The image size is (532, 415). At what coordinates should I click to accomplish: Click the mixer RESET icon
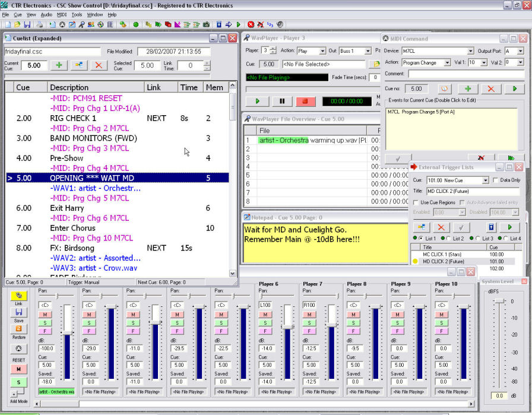coord(18,349)
